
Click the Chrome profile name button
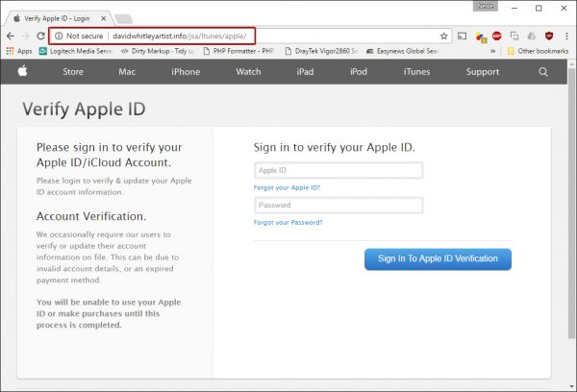pos(486,6)
